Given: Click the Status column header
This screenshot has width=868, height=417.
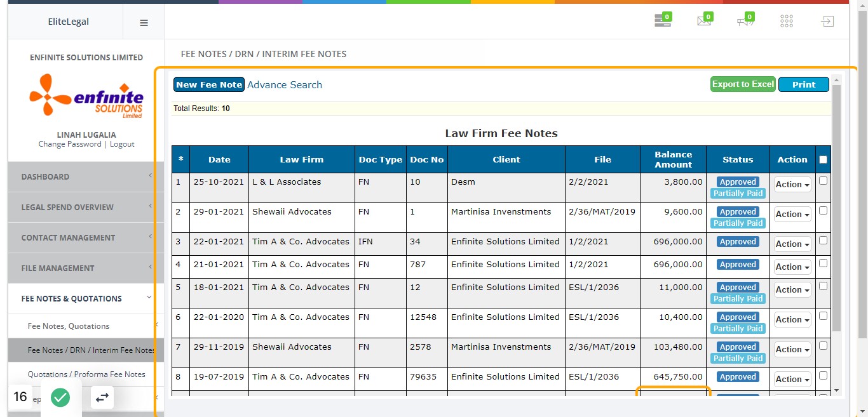Looking at the screenshot, I should 738,159.
